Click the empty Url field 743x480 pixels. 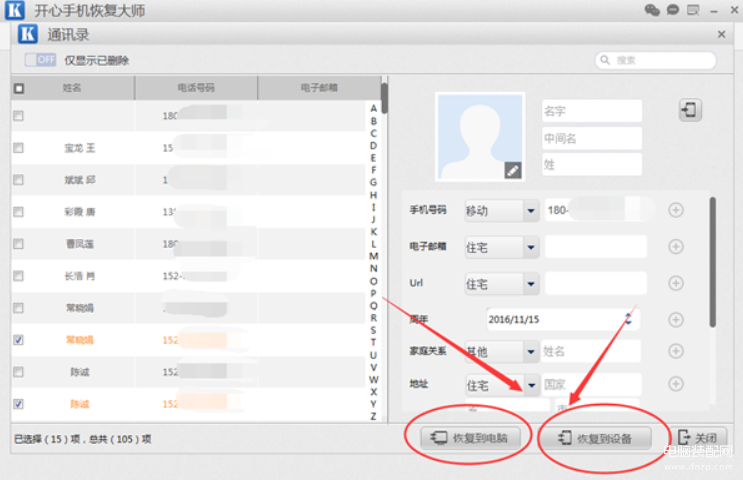(x=596, y=283)
